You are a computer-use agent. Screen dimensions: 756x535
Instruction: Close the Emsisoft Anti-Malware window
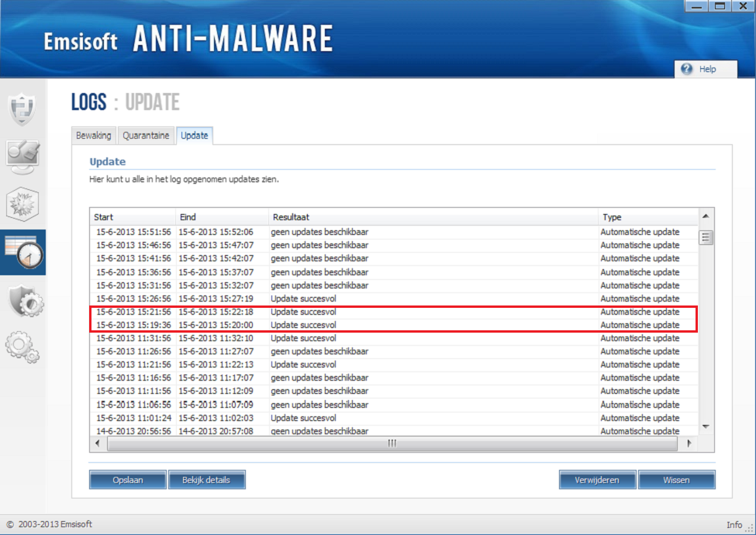click(x=743, y=5)
